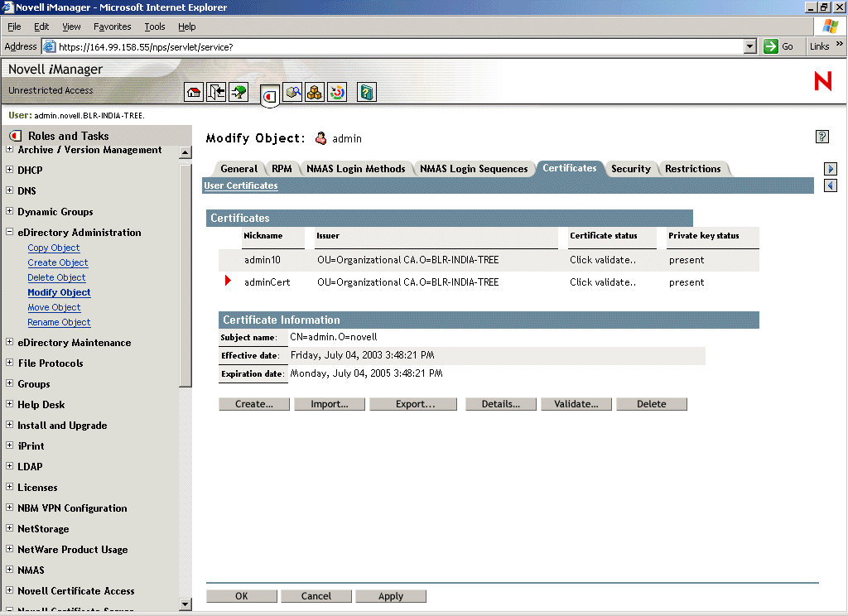
Task: Click the Delete certificate button
Action: coord(652,404)
